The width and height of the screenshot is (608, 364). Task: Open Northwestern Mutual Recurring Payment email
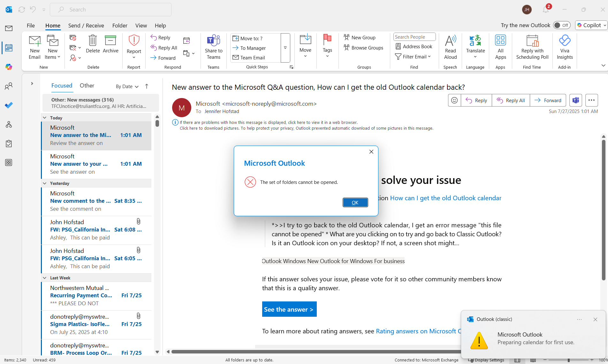click(96, 296)
